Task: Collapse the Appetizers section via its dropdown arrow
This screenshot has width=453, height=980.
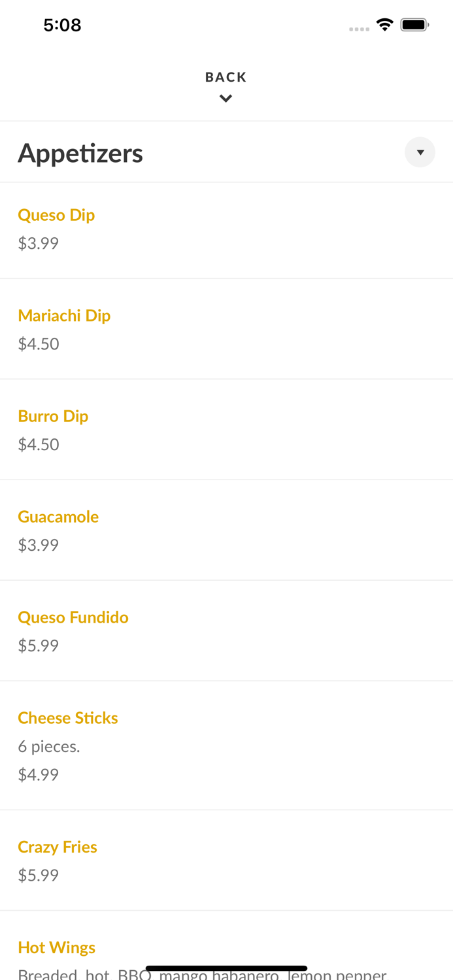Action: [x=420, y=152]
